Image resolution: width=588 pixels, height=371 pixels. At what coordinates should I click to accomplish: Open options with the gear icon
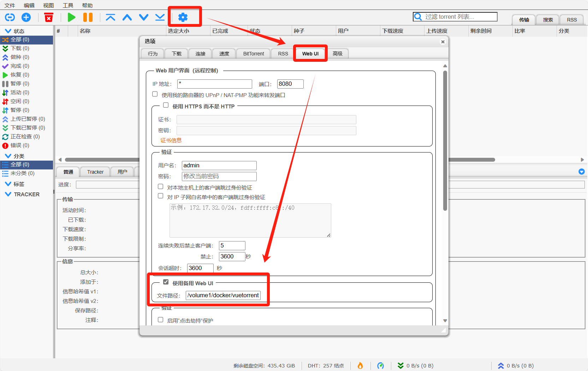click(x=183, y=17)
